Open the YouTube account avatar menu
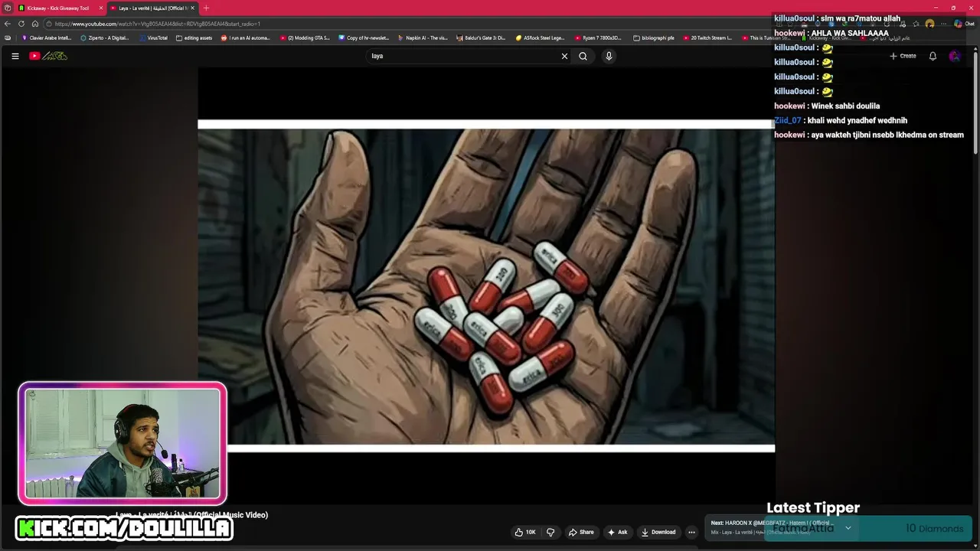The height and width of the screenshot is (551, 980). [x=954, y=56]
